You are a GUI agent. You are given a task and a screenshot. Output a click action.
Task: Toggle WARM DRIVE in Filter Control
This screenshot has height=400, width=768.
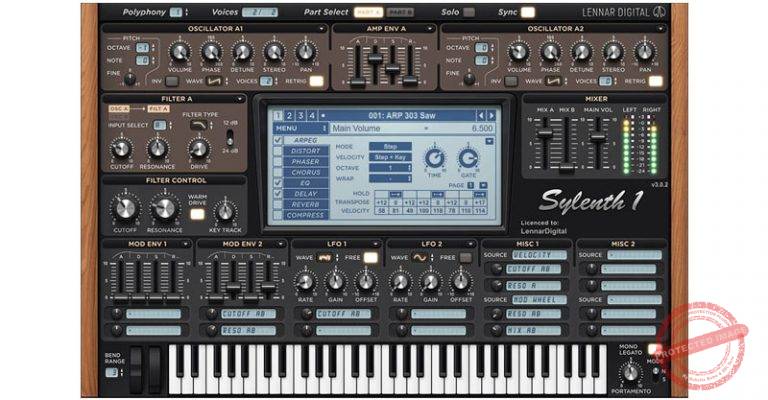point(197,214)
